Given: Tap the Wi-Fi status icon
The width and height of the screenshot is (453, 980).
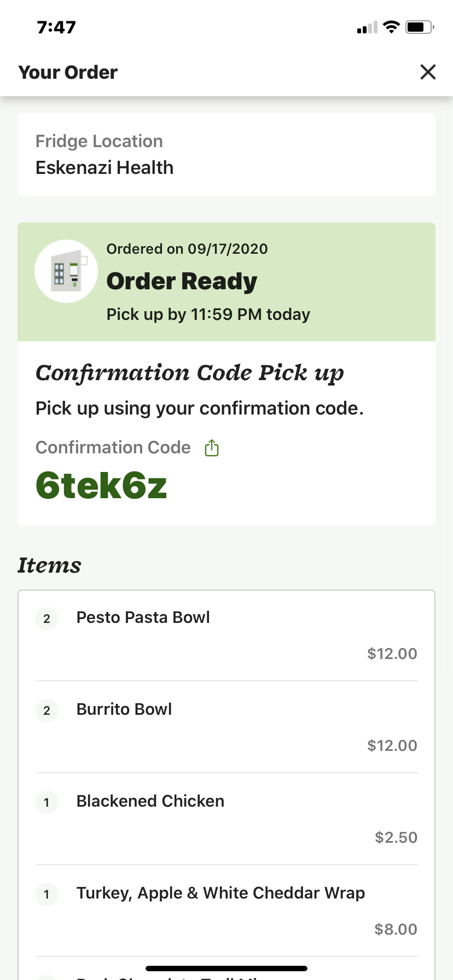Looking at the screenshot, I should 391,27.
